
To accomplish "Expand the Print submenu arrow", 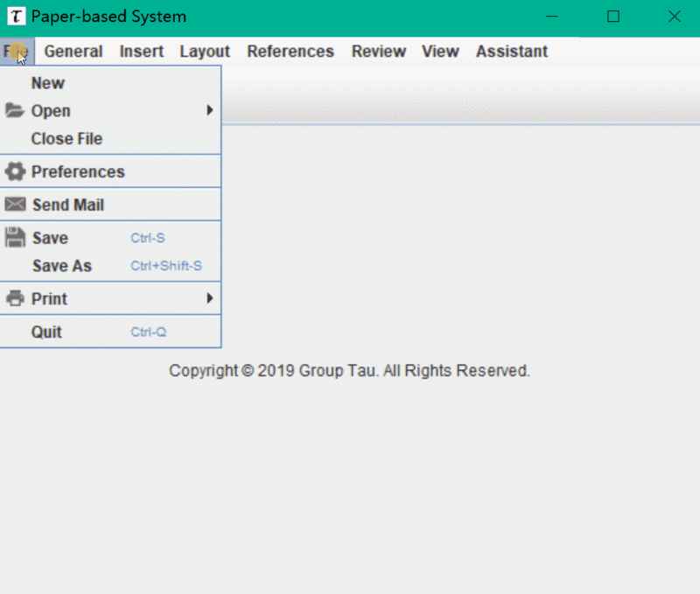I will tap(210, 298).
